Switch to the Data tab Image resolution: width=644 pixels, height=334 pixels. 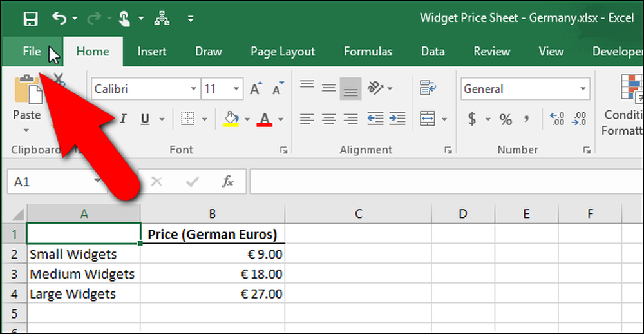433,52
